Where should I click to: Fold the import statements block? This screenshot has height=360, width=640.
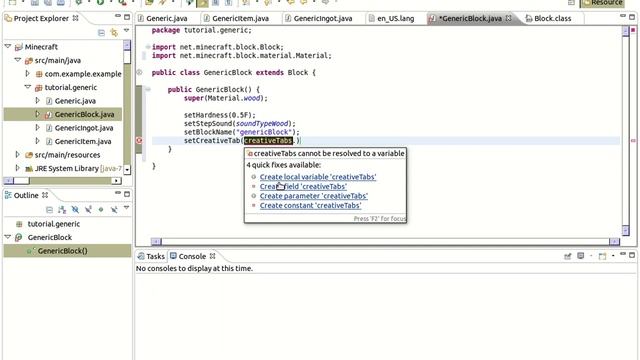148,47
